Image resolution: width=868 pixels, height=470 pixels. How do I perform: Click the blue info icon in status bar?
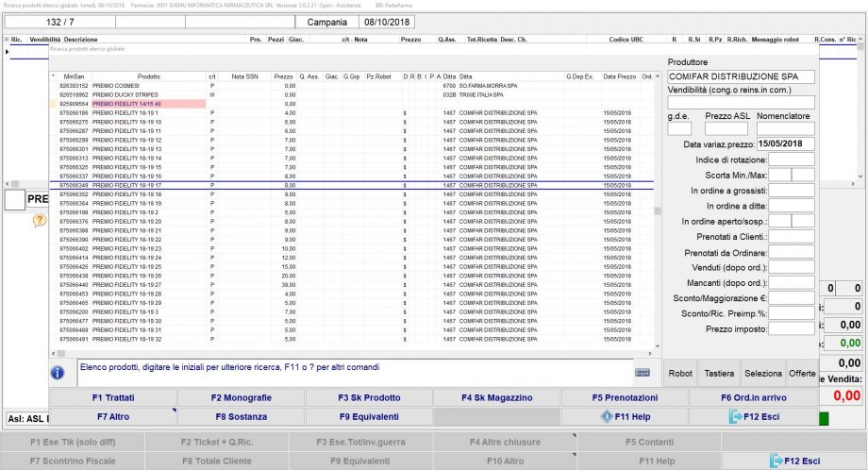tap(58, 373)
